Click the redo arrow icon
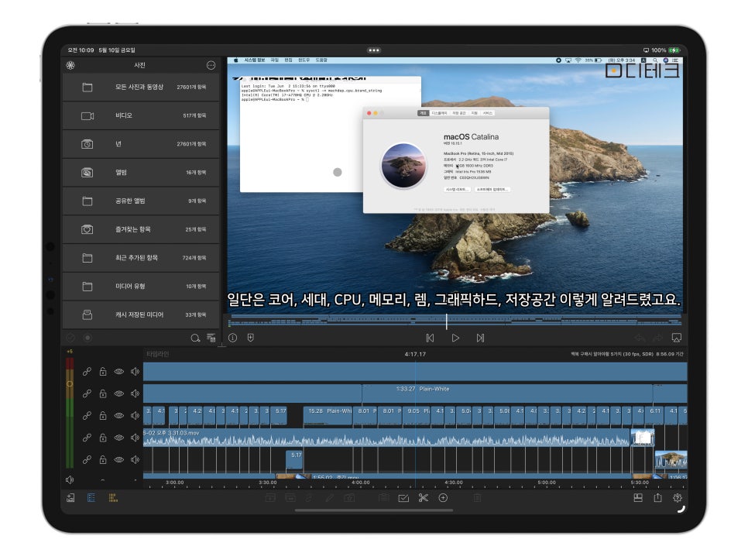This screenshot has height=560, width=748. pyautogui.click(x=658, y=338)
